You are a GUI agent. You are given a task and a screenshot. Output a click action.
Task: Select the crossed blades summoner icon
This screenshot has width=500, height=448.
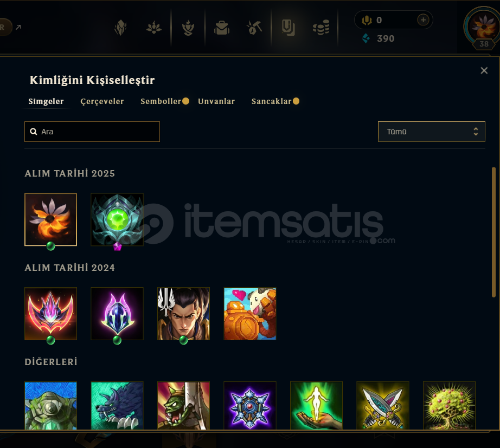pos(383,405)
